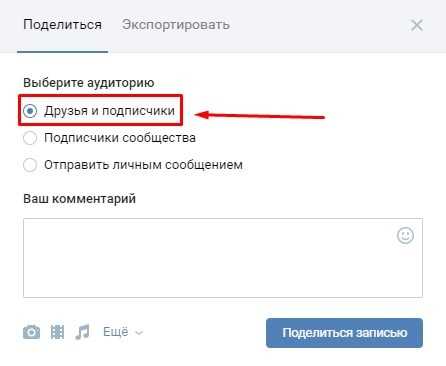
Task: Attach a photo with the camera icon
Action: (x=32, y=332)
